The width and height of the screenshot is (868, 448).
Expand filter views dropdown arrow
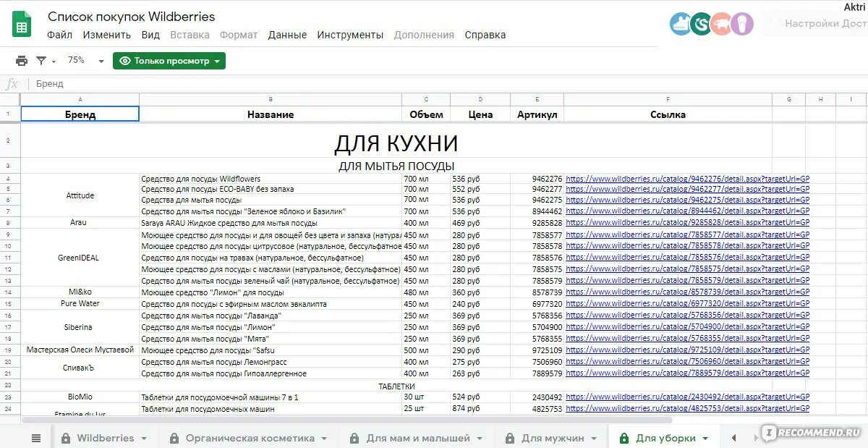click(54, 62)
